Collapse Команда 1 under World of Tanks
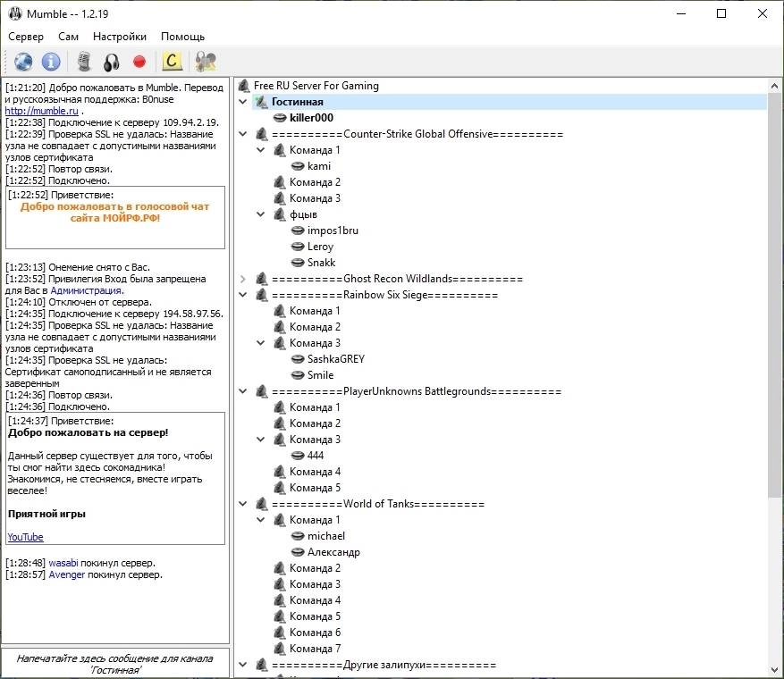784x679 pixels. [260, 520]
